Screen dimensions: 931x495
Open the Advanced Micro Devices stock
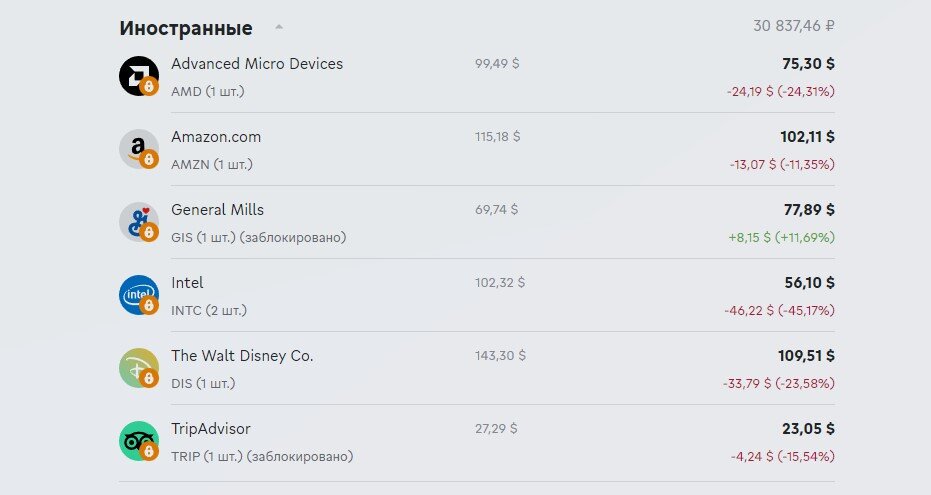coord(477,77)
